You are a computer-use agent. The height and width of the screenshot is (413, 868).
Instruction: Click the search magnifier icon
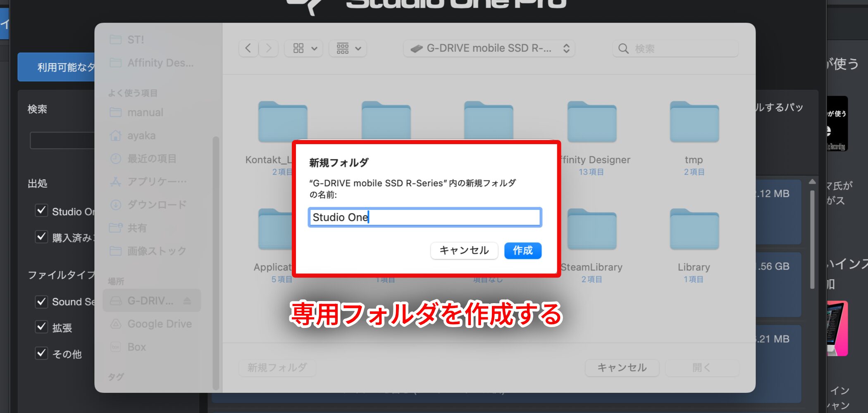(623, 49)
